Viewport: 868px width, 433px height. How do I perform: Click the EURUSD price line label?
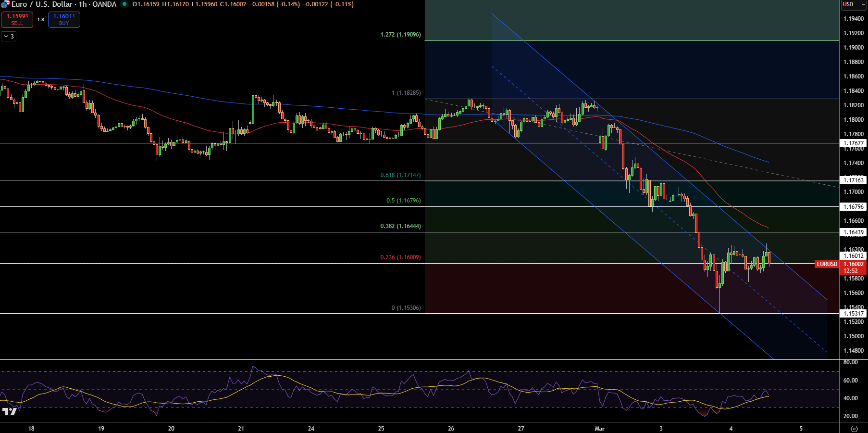click(827, 264)
